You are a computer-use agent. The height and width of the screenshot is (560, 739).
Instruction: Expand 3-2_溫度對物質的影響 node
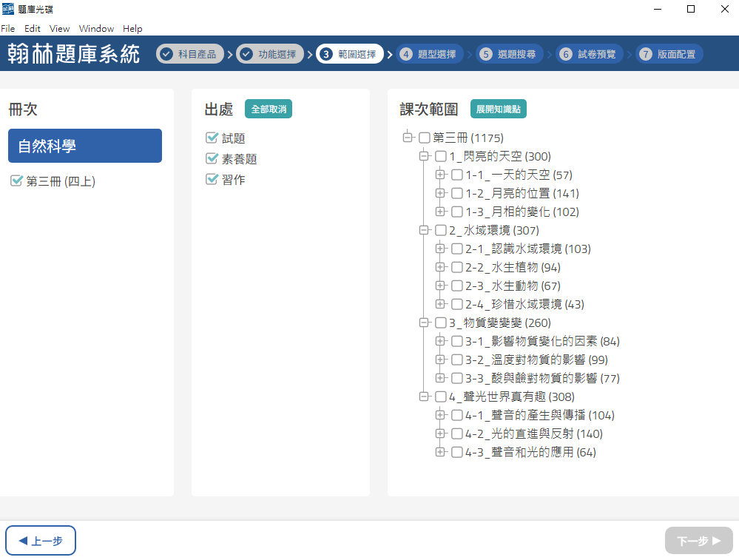[439, 360]
